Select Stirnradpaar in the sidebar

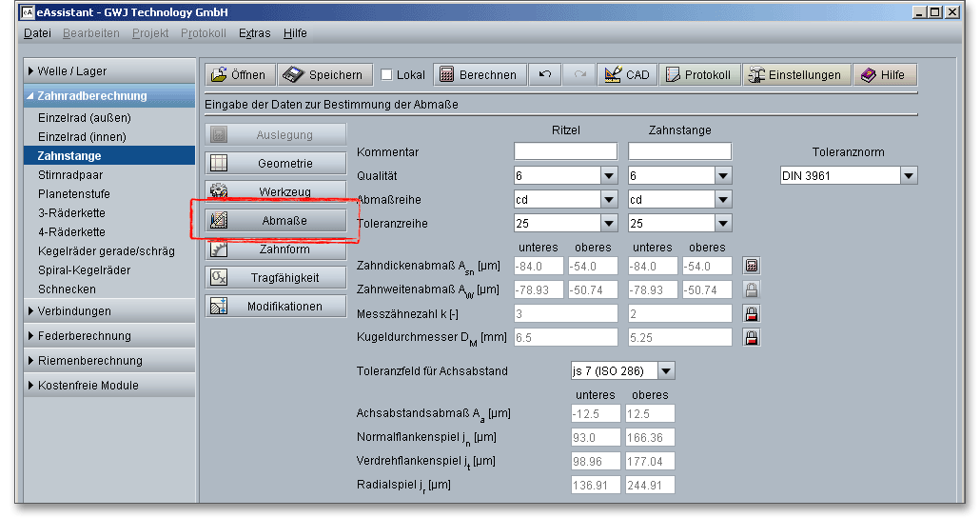71,175
